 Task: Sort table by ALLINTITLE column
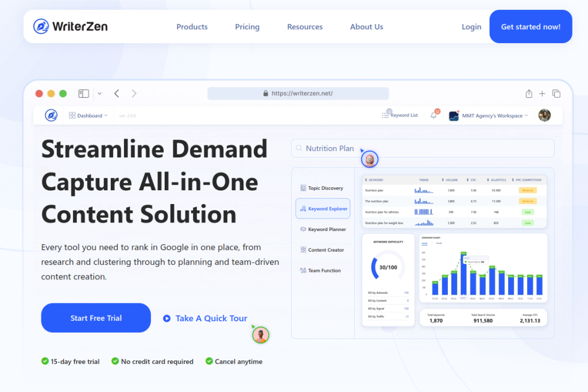point(497,180)
